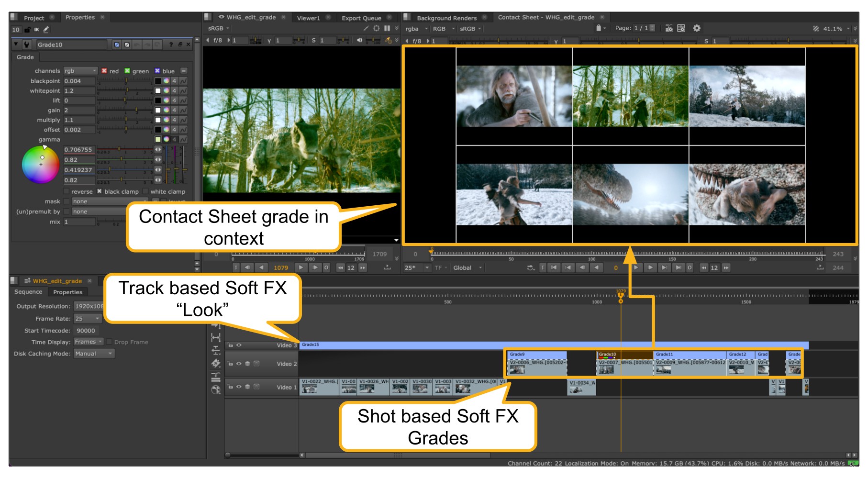Open the Frame Rate dropdown
Image resolution: width=868 pixels, height=478 pixels.
[x=88, y=319]
